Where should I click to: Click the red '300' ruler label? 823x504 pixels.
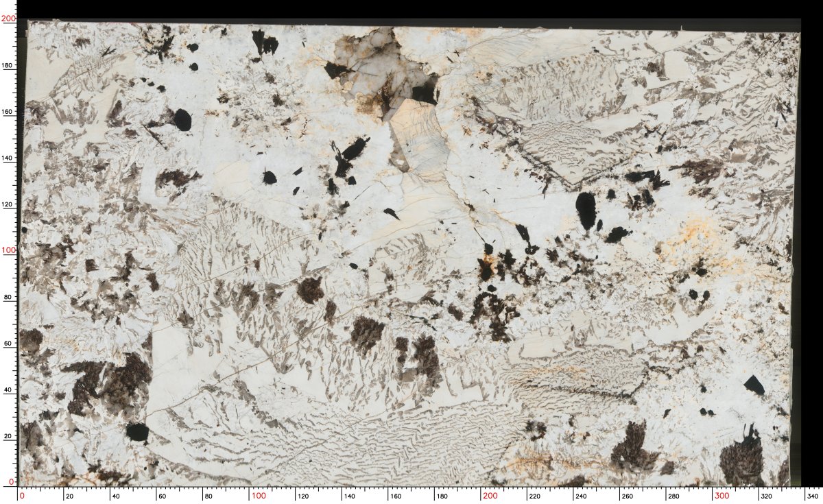(x=721, y=495)
